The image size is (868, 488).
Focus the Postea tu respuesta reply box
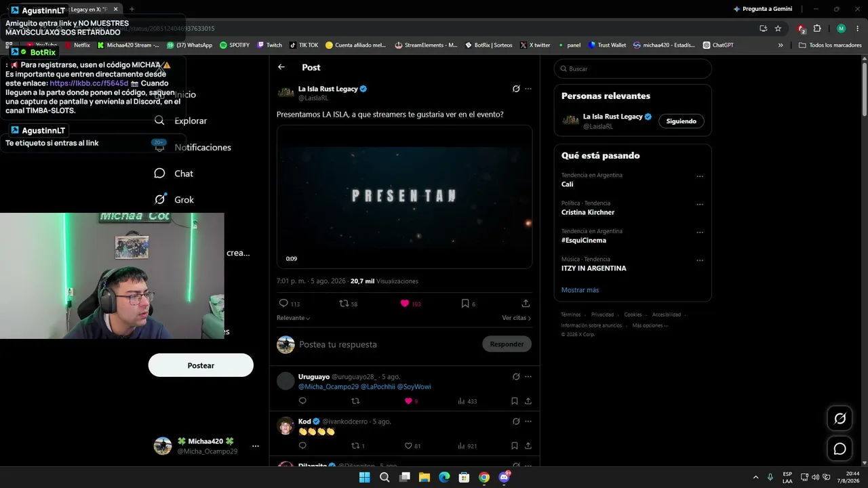(x=387, y=344)
